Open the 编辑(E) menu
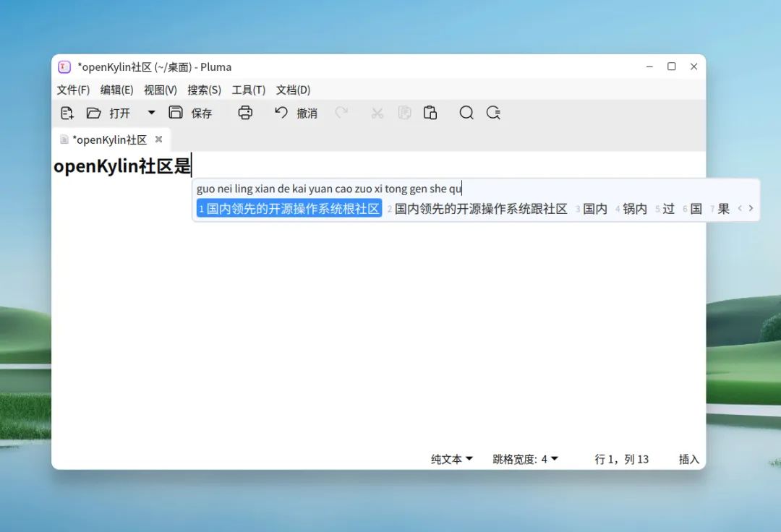Viewport: 781px width, 532px height. click(117, 90)
